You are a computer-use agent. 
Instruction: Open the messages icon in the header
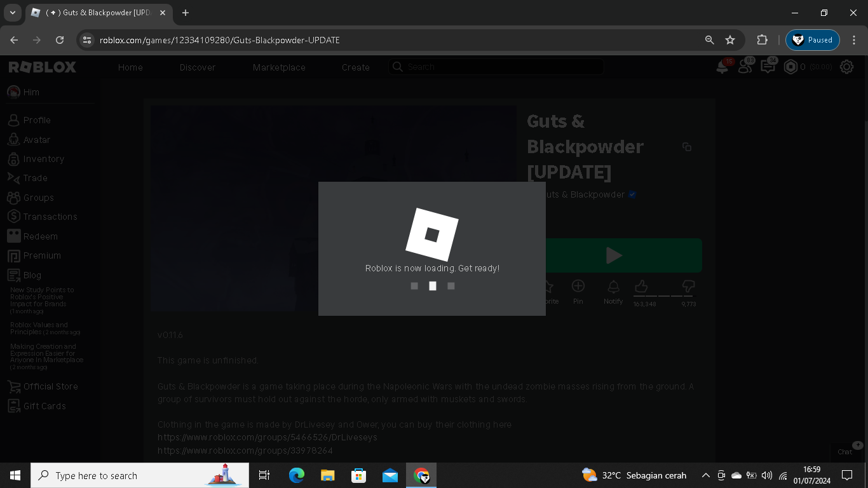768,67
